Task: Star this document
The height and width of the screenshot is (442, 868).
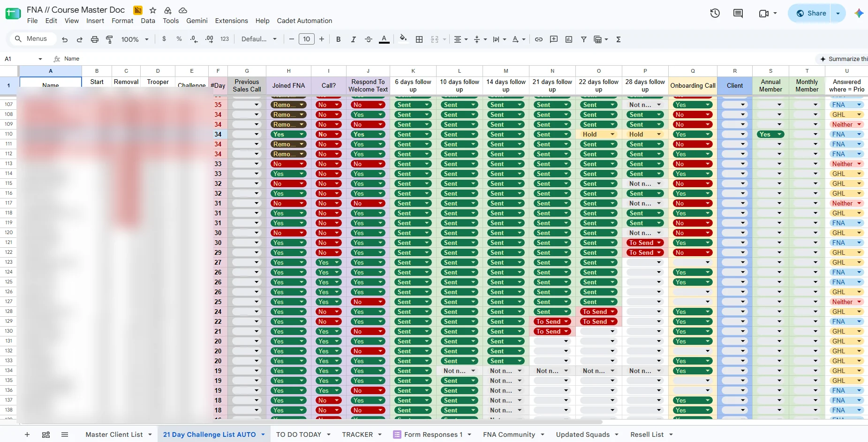Action: click(x=153, y=10)
